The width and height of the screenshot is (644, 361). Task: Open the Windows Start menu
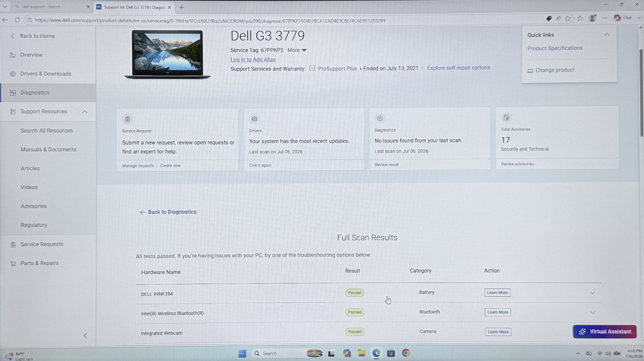pos(242,353)
